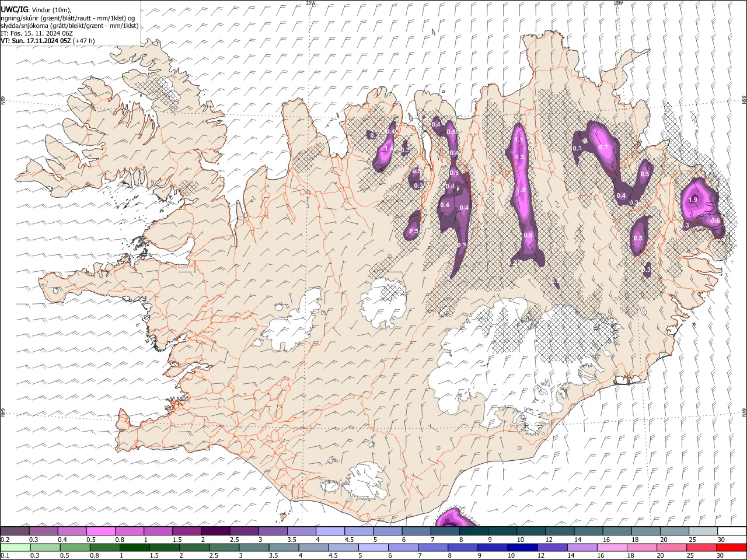Click the bright red swatch labeled 30 in the lower legend row
Image resolution: width=747 pixels, height=560 pixels.
731,547
